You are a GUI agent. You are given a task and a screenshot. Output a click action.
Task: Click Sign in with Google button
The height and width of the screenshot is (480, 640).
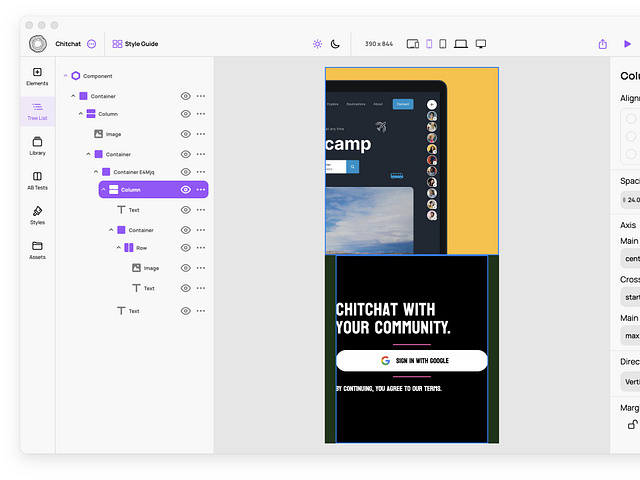(412, 360)
